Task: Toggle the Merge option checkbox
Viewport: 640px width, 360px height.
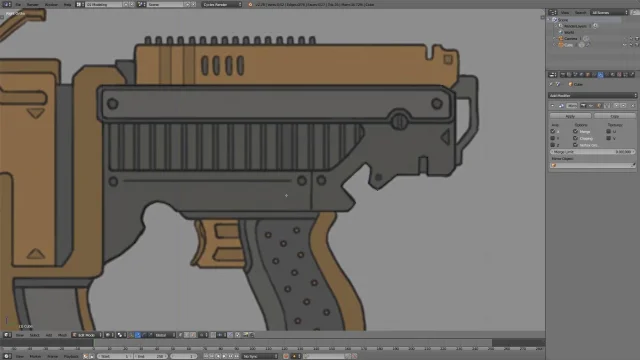Action: click(575, 131)
